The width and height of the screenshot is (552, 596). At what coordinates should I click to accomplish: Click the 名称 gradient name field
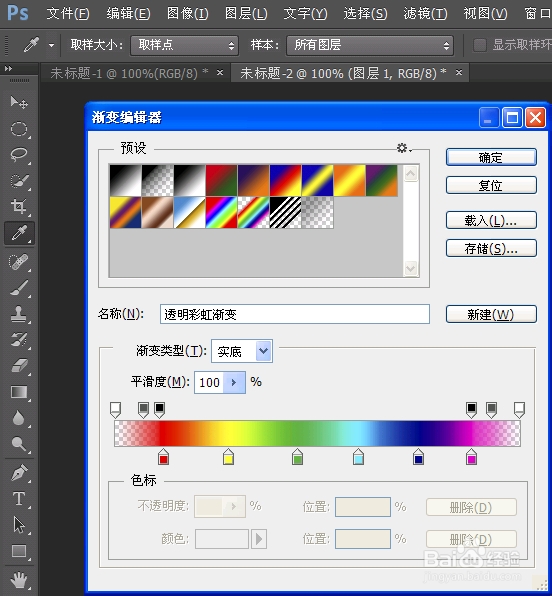point(295,314)
